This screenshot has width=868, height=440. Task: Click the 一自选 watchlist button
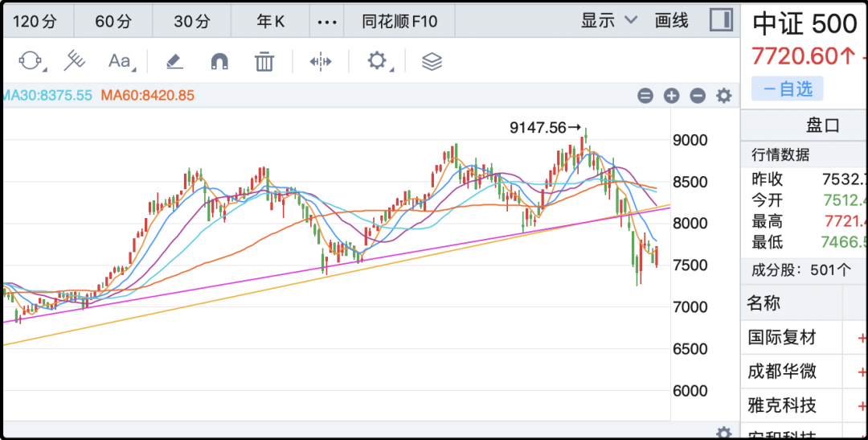pyautogui.click(x=787, y=88)
